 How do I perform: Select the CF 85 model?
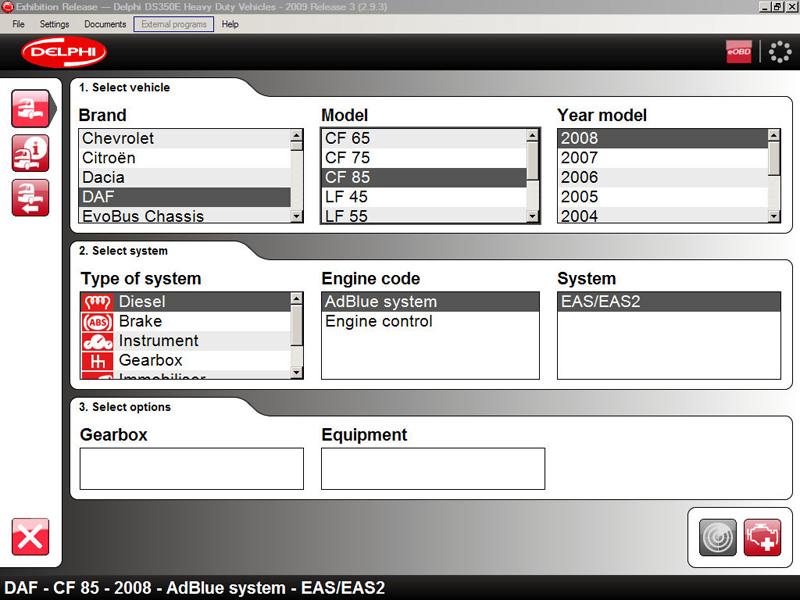(x=424, y=178)
